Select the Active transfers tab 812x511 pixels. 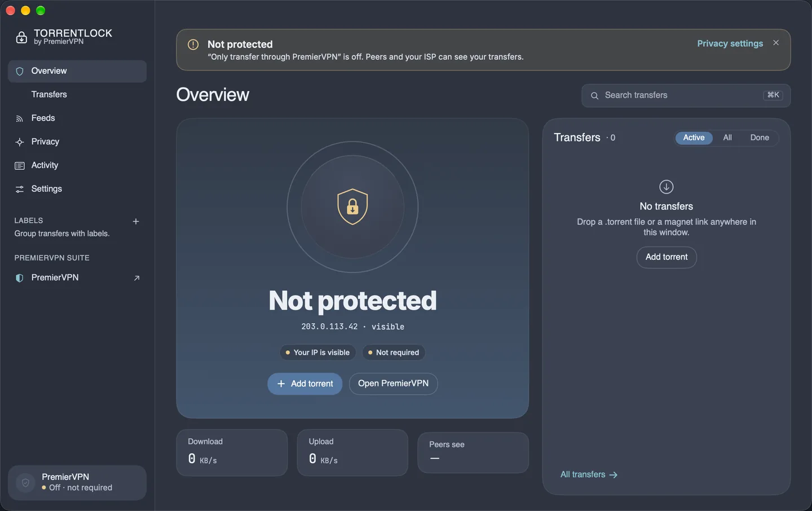point(694,138)
